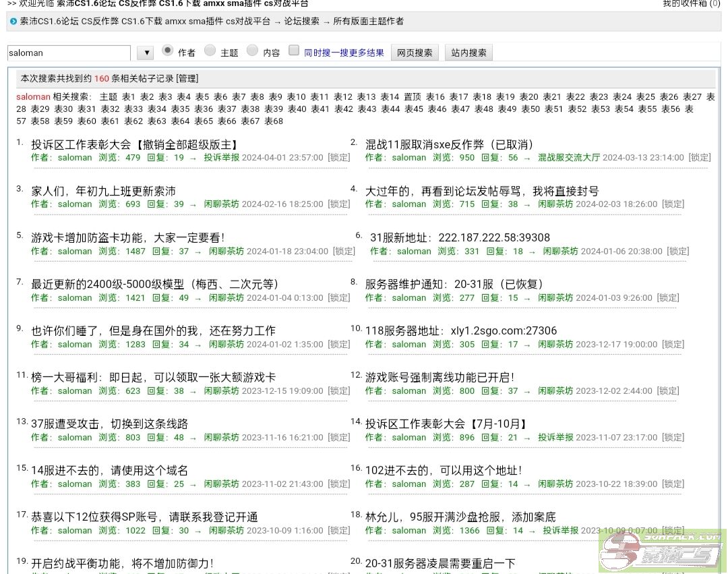Click the red 160 result count
This screenshot has height=574, width=728.
[101, 78]
